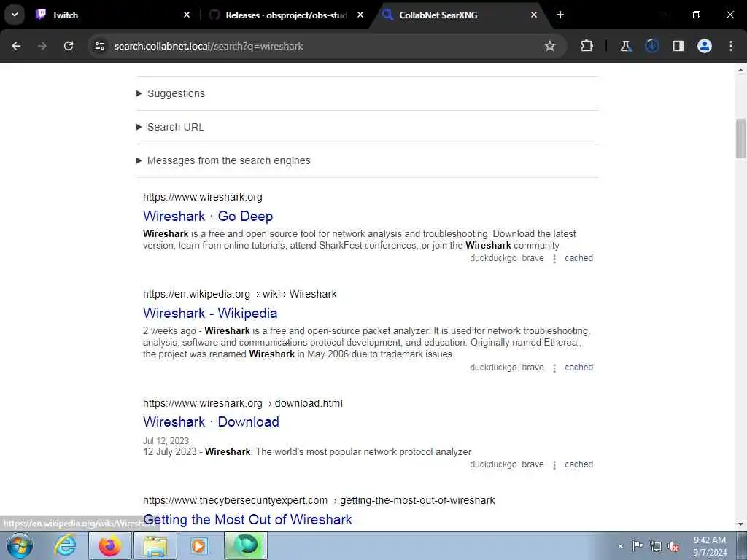Viewport: 747px width, 560px height.
Task: Click the https://www.wireshark.org URL line
Action: click(x=203, y=197)
